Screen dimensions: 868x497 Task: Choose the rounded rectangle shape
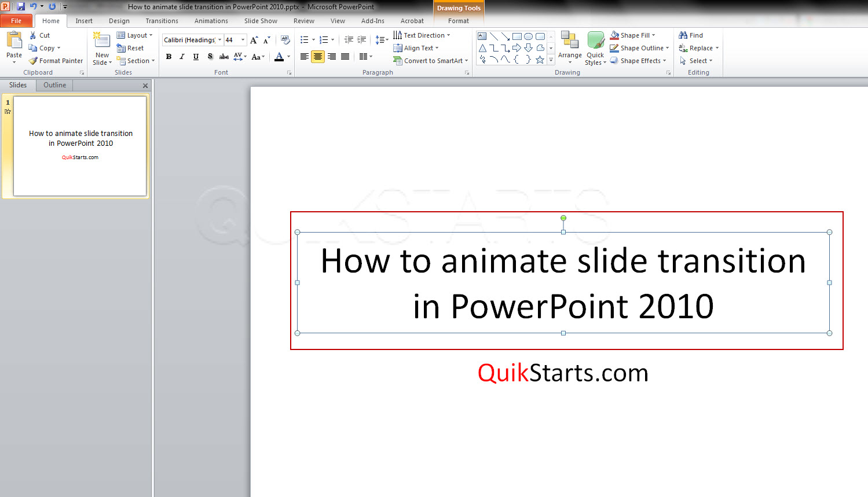click(540, 36)
